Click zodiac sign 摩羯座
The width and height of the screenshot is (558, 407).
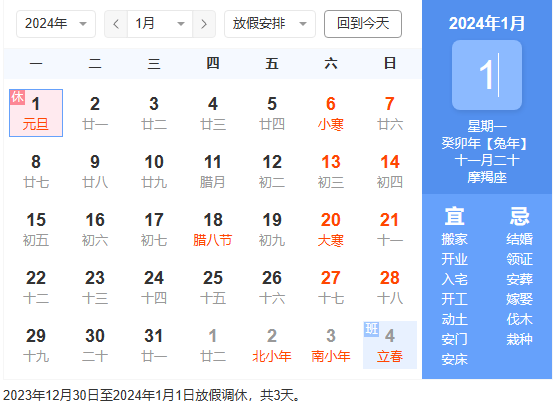point(487,178)
